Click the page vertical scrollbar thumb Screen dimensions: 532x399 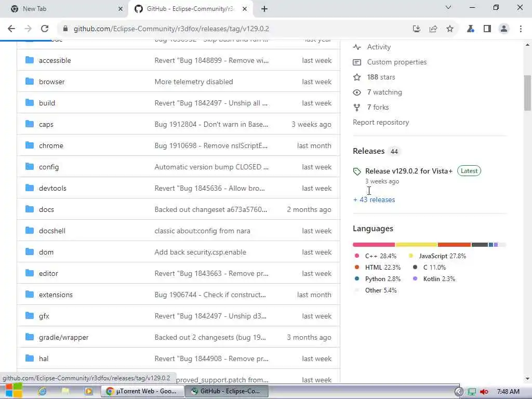click(x=527, y=92)
